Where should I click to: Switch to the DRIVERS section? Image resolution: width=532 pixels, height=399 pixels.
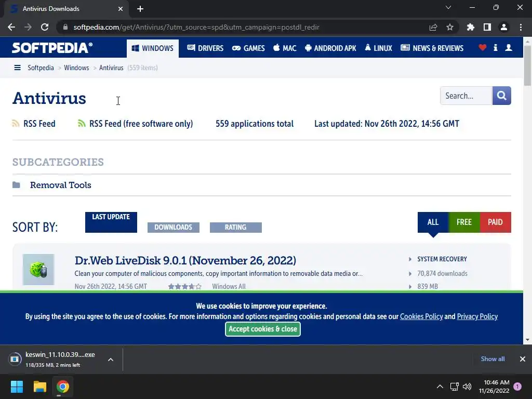click(x=205, y=48)
